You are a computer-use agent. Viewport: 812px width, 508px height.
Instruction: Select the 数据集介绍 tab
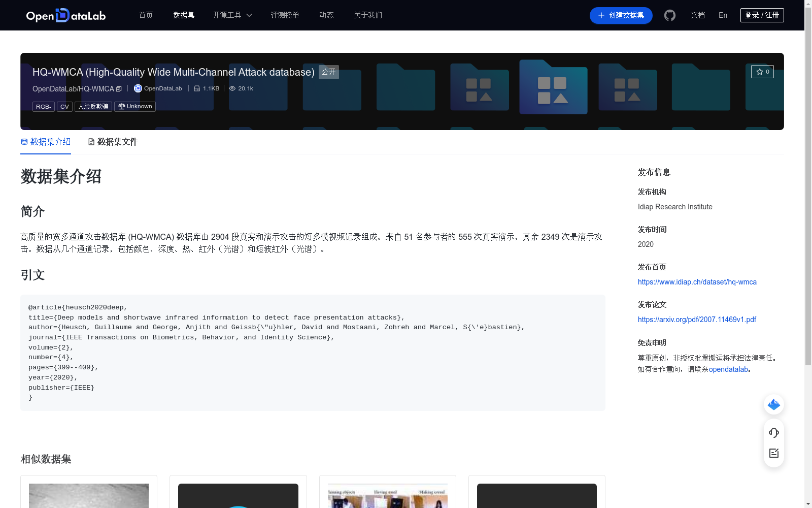[x=46, y=142]
